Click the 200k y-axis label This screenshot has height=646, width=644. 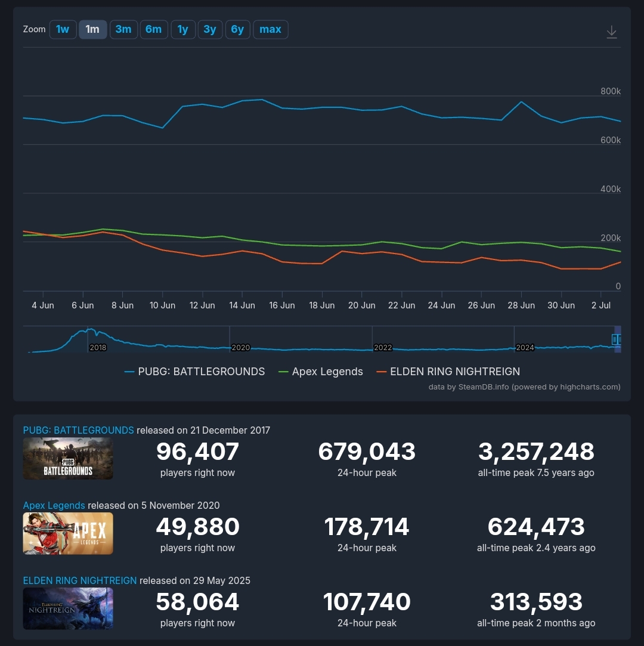pyautogui.click(x=611, y=238)
